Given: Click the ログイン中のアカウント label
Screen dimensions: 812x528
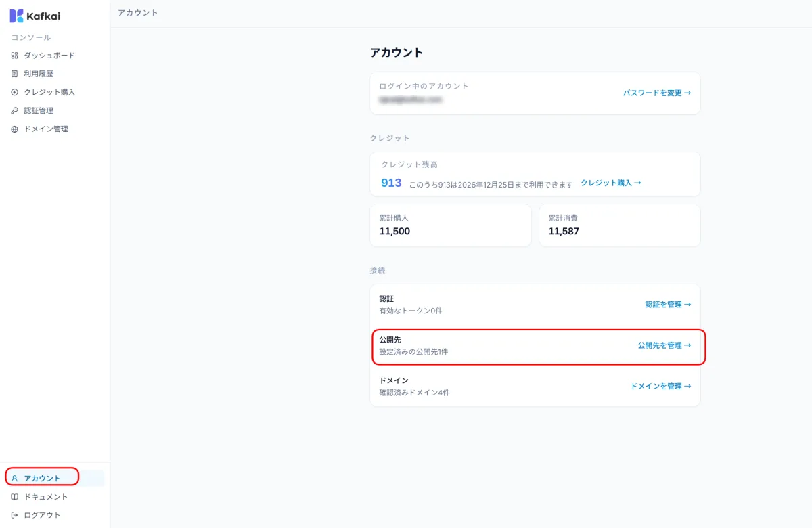Looking at the screenshot, I should coord(424,86).
